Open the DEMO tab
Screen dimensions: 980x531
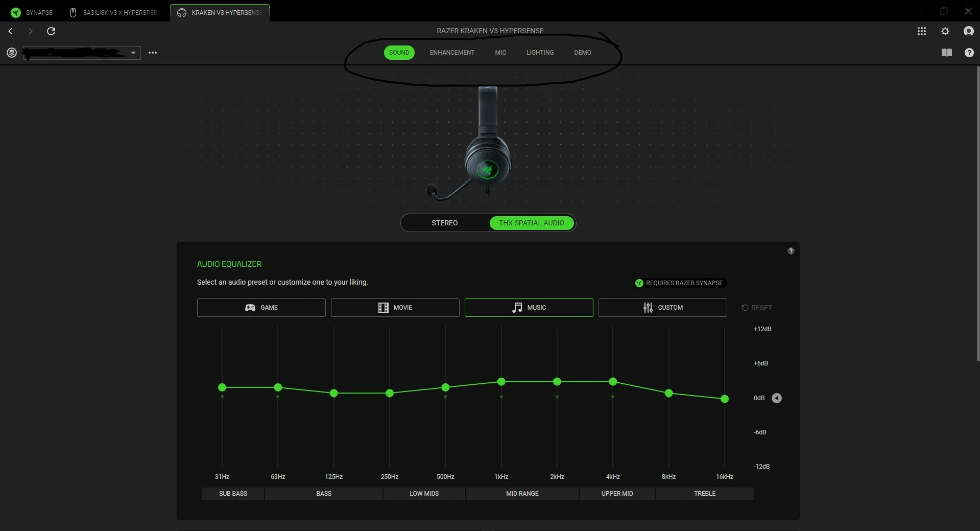tap(583, 53)
